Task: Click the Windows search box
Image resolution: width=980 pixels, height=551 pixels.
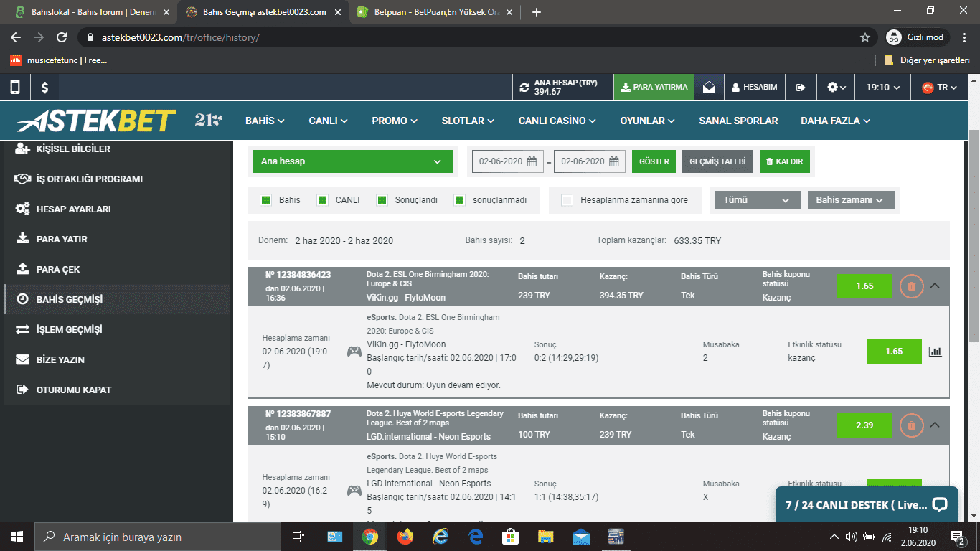Action: click(x=158, y=537)
